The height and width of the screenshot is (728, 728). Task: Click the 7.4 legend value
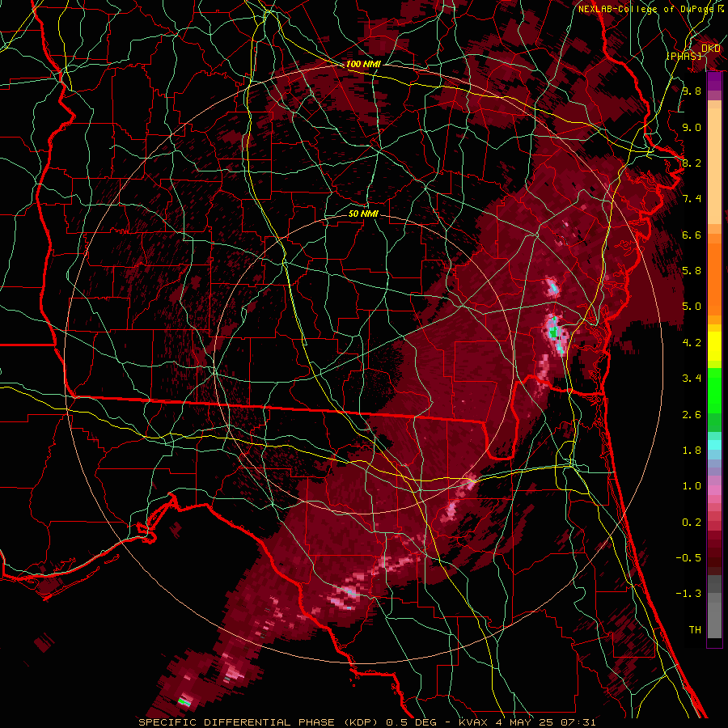click(692, 199)
